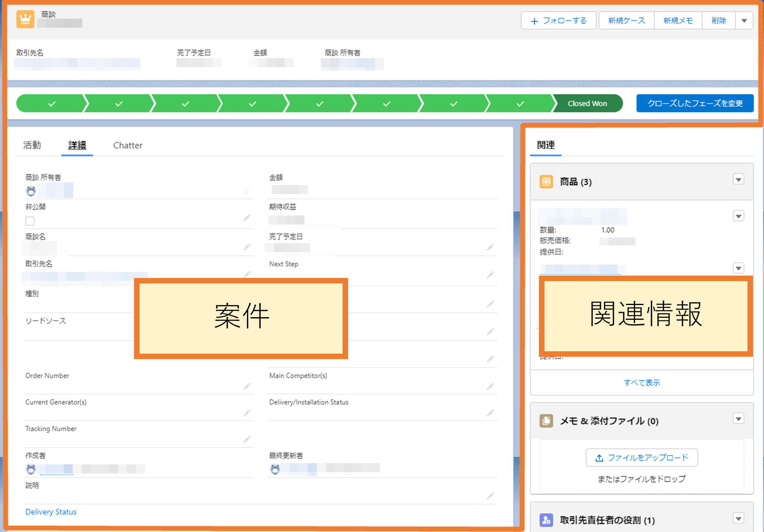Click the opportunity crown icon in the header
The image size is (764, 532).
(25, 19)
